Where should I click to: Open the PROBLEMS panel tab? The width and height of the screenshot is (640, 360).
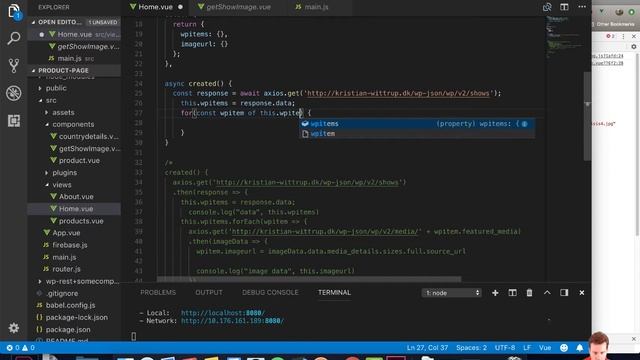(x=158, y=293)
